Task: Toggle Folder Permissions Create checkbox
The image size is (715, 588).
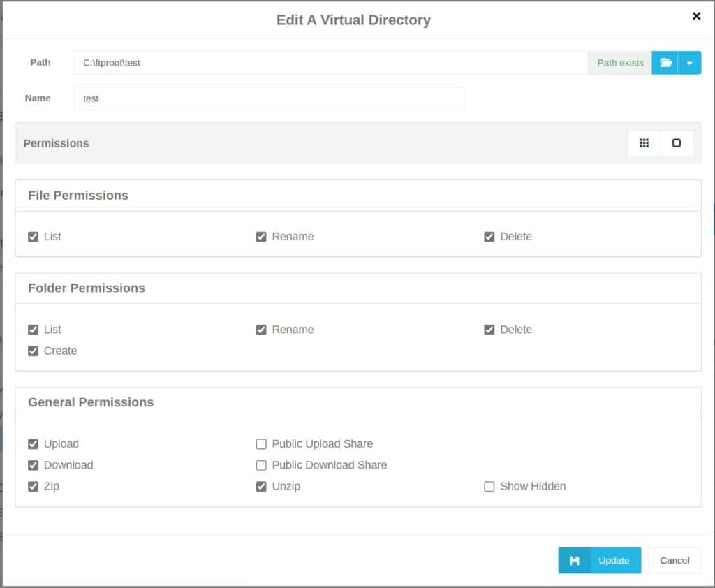Action: click(33, 351)
